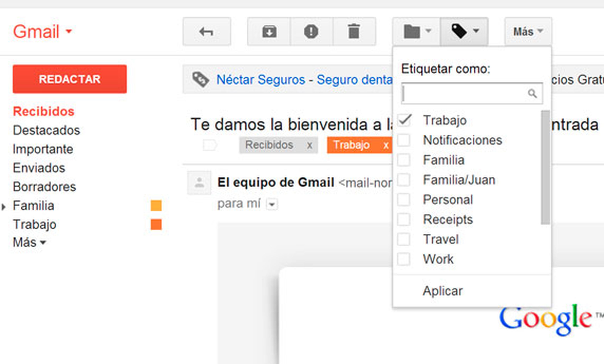The width and height of the screenshot is (604, 364).
Task: Close the Labels tag dropdown button
Action: [464, 32]
